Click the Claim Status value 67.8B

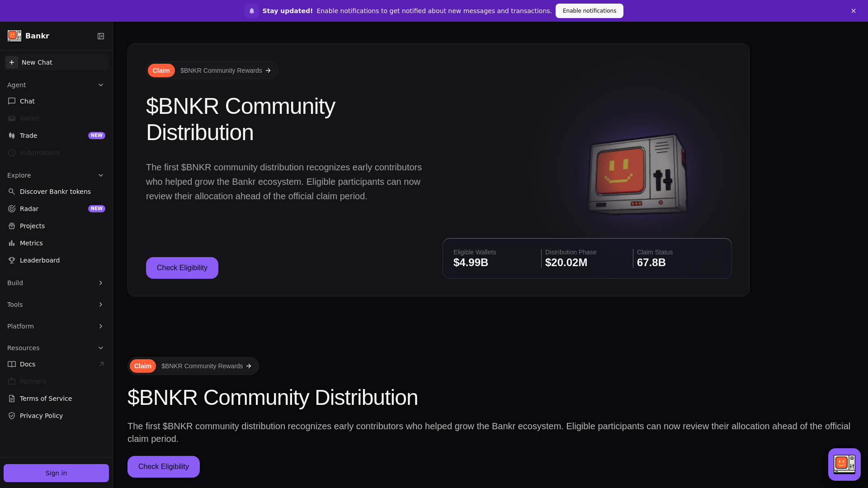click(x=651, y=263)
